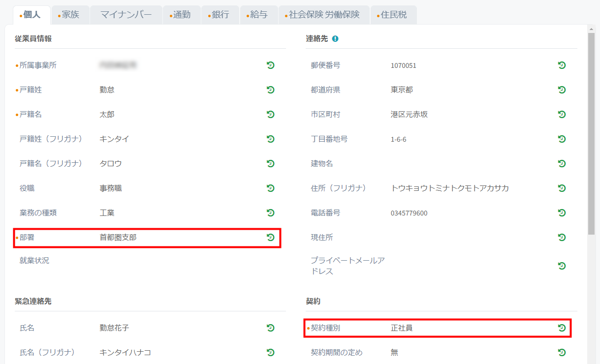This screenshot has height=364, width=600.
Task: Open history icon for 電話番号 row
Action: point(562,212)
